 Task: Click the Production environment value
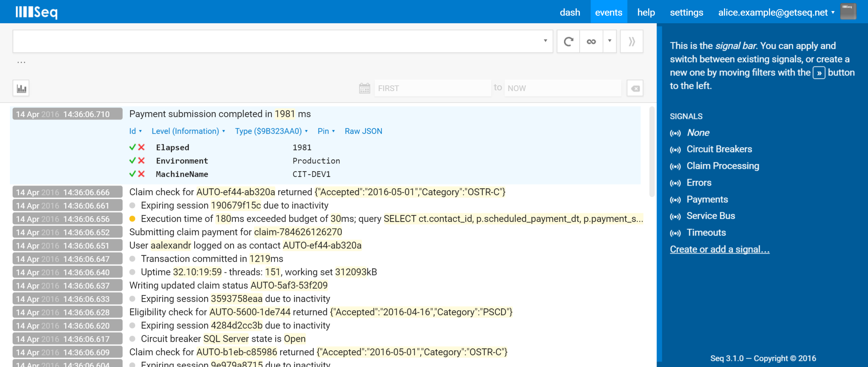[316, 161]
